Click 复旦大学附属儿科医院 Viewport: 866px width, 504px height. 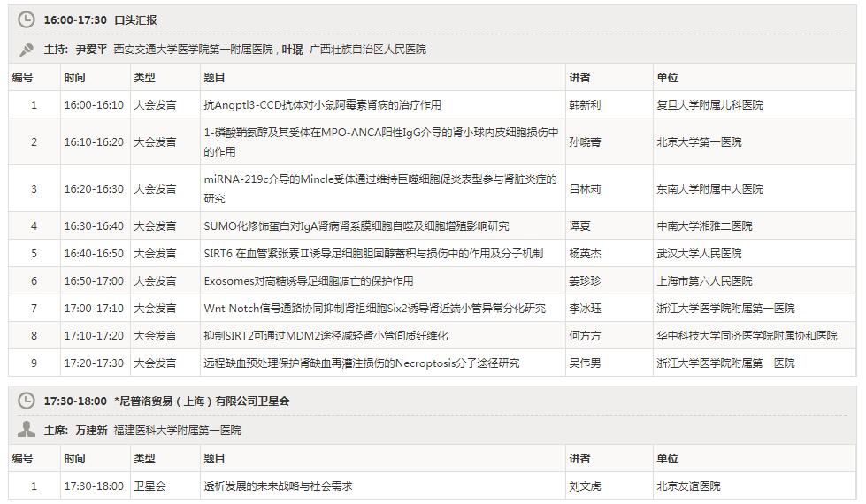(709, 104)
